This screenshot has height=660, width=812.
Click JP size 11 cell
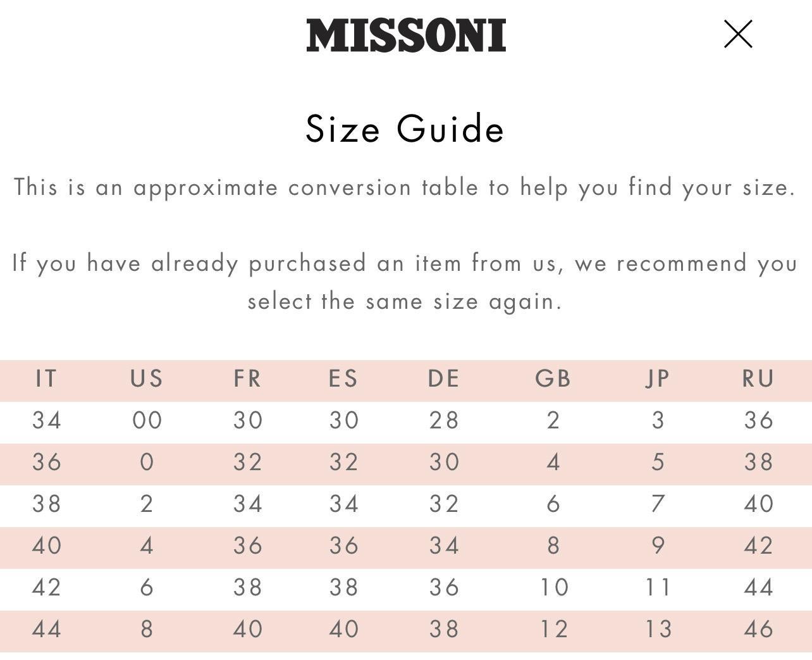click(x=658, y=587)
